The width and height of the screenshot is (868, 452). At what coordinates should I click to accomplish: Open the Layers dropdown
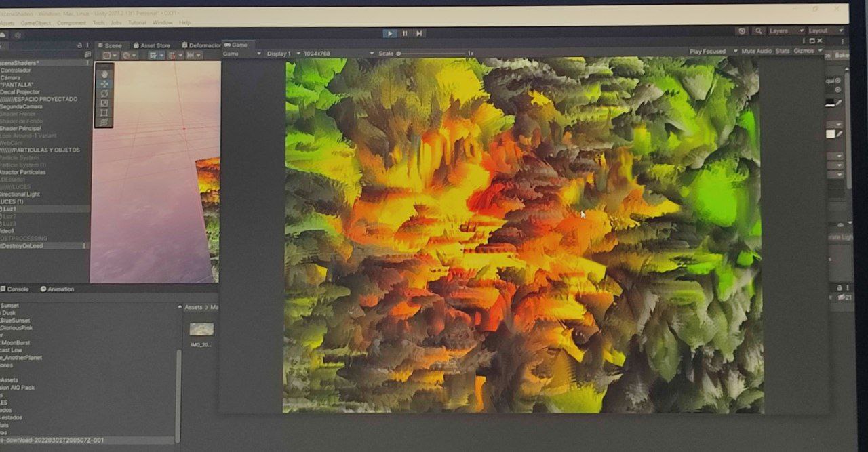tap(786, 31)
